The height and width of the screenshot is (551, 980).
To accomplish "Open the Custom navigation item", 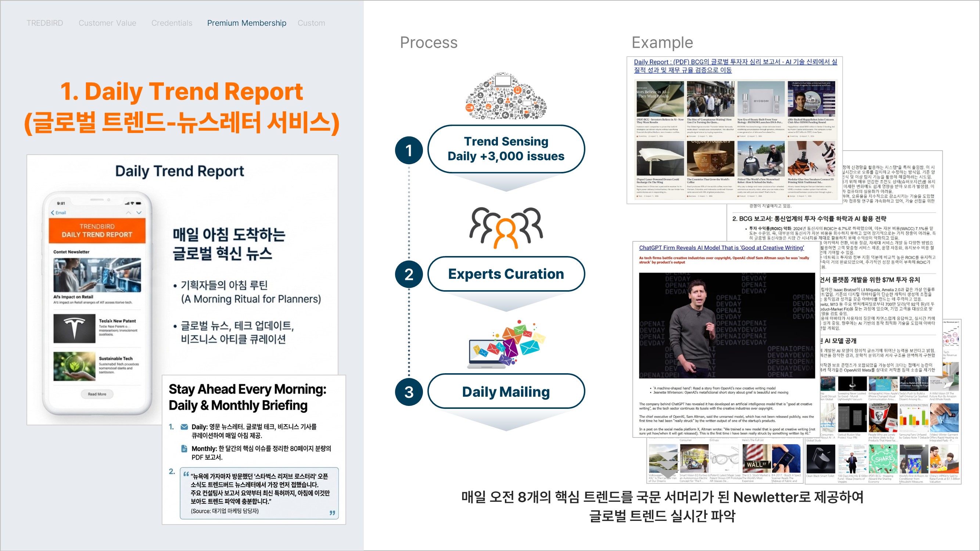I will (x=311, y=23).
